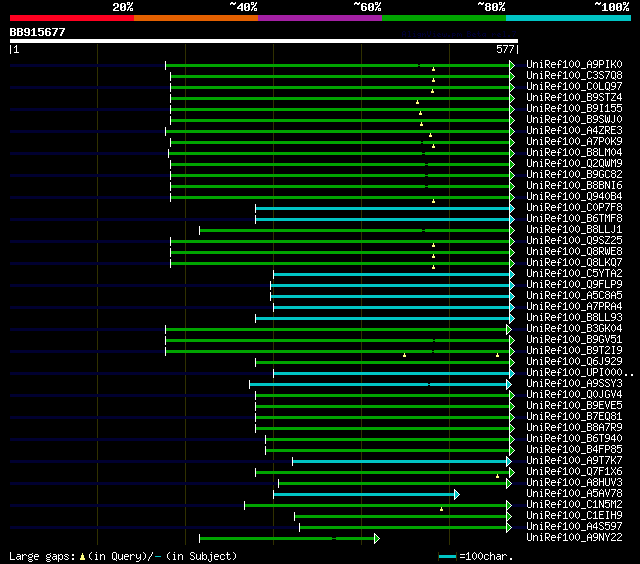
Task: Click the cyan alignment bar for UniRef100_A9T7K7
Action: pos(400,462)
